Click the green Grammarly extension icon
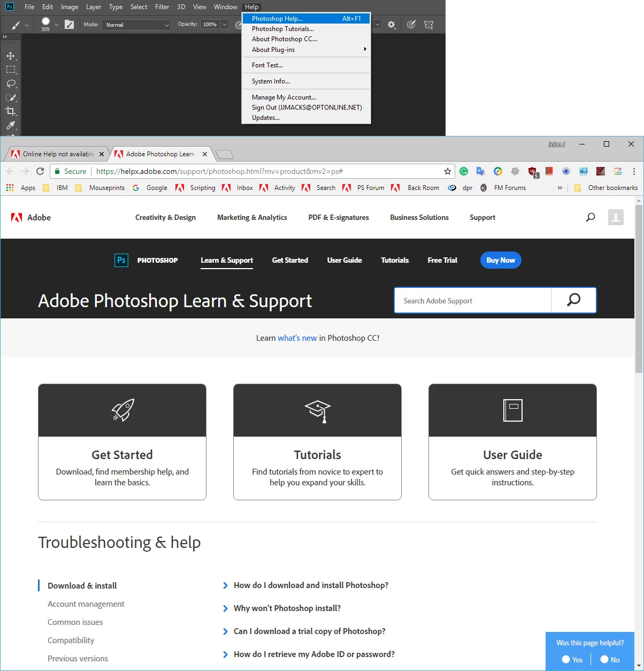 464,171
